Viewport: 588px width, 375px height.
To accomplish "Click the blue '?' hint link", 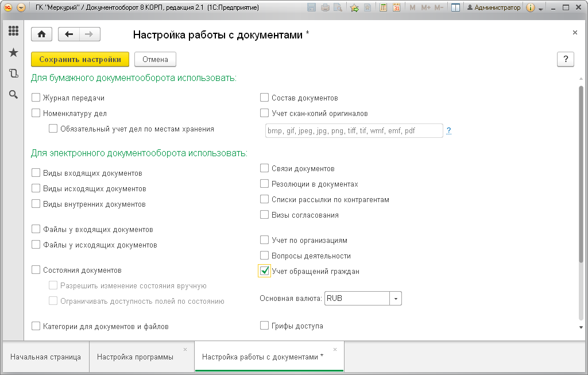I will point(449,130).
